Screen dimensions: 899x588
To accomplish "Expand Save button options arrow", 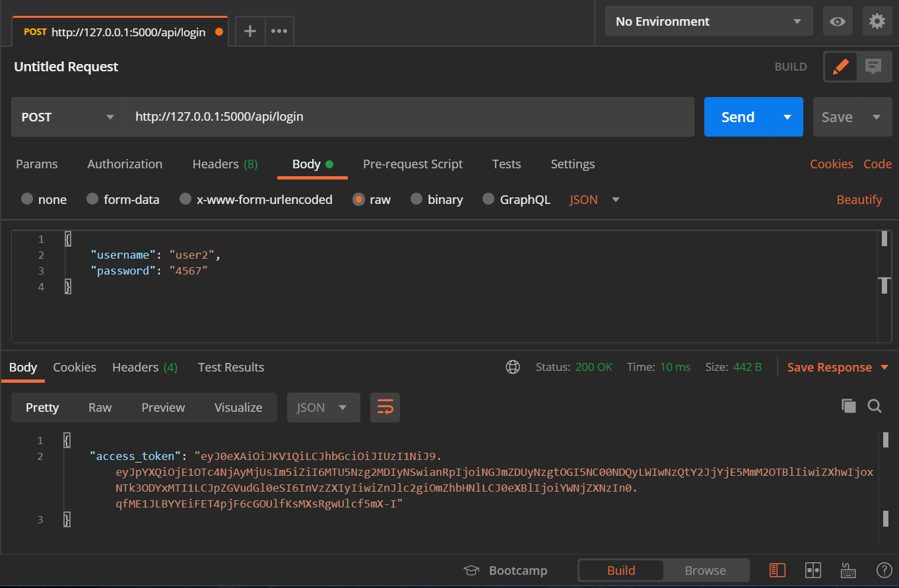I will [877, 117].
